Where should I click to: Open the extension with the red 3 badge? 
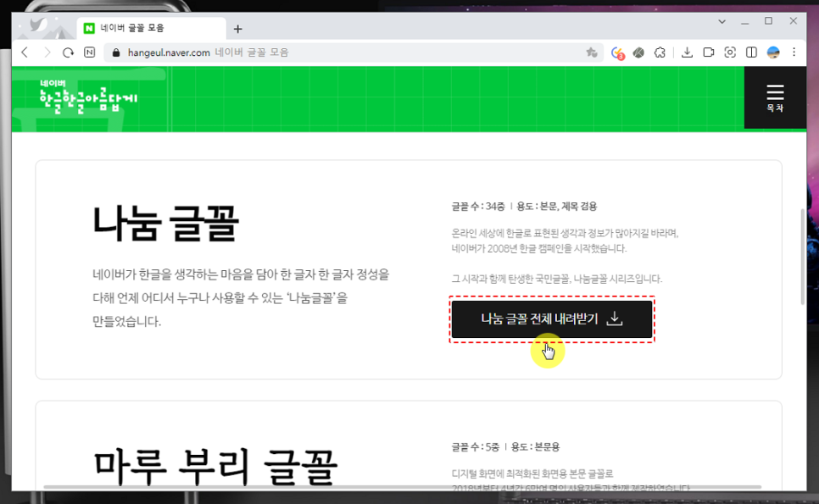[617, 53]
